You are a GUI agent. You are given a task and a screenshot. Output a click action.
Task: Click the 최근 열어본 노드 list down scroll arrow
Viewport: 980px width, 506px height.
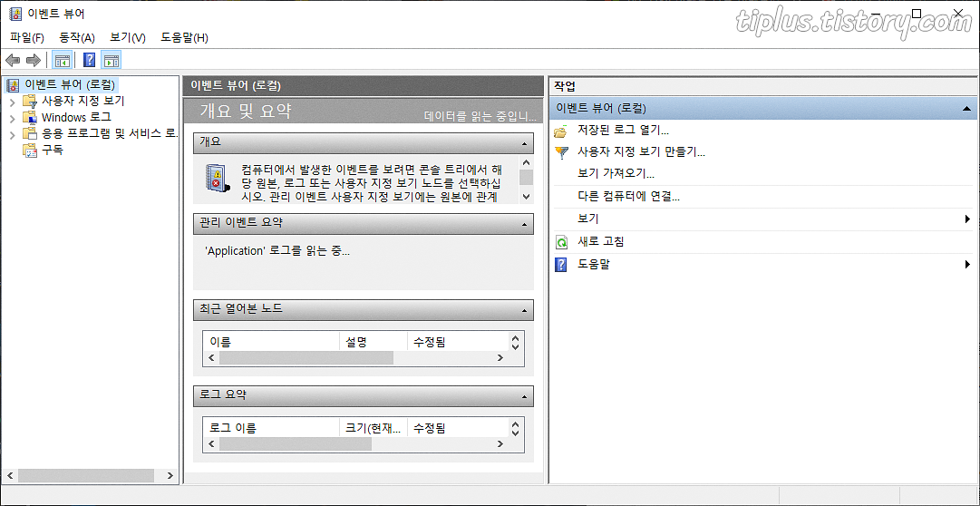[x=516, y=345]
